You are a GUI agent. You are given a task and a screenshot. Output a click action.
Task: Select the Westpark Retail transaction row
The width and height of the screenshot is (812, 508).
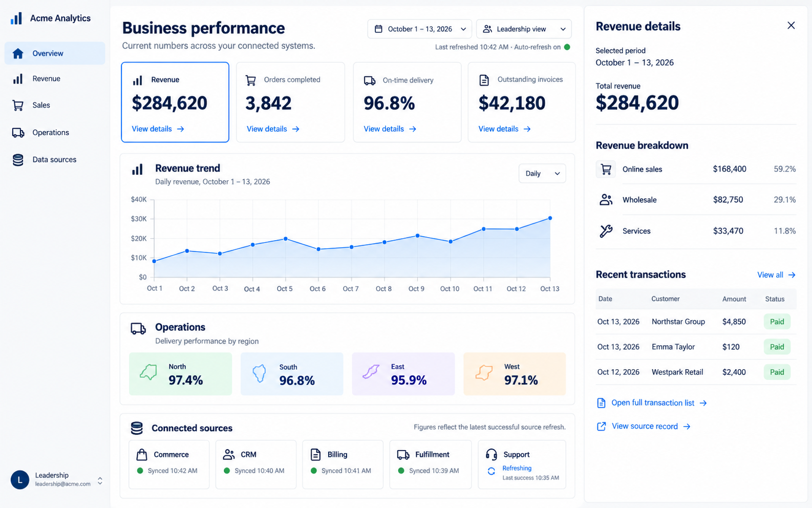(696, 372)
